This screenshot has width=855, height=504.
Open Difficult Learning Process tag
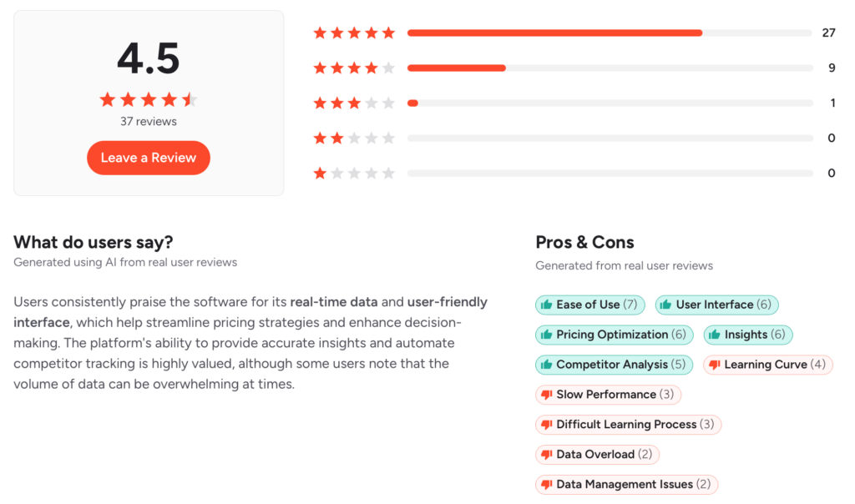(628, 425)
